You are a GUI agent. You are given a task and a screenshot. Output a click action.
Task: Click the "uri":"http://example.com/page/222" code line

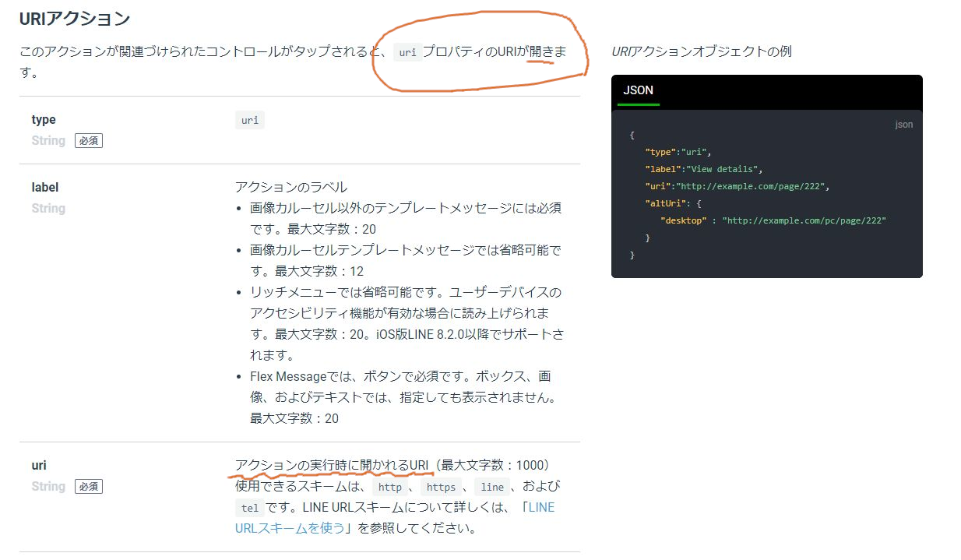[x=737, y=186]
